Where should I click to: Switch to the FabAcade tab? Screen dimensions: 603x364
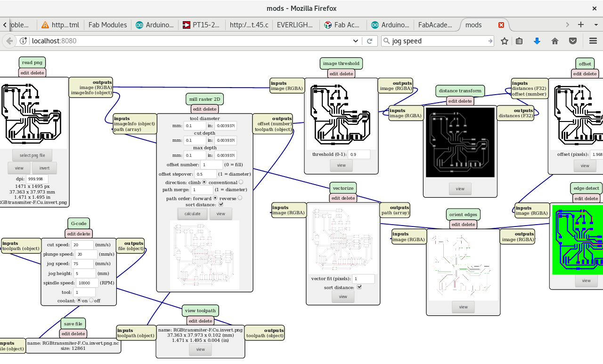pos(436,25)
